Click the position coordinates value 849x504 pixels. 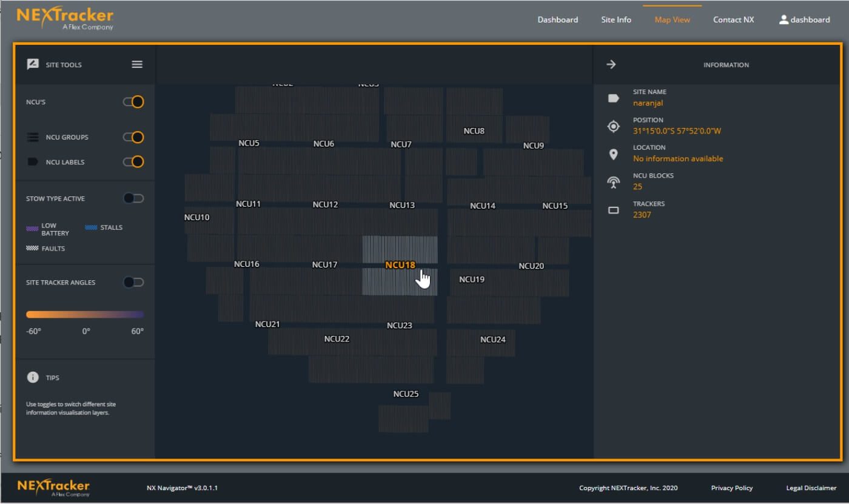(677, 130)
